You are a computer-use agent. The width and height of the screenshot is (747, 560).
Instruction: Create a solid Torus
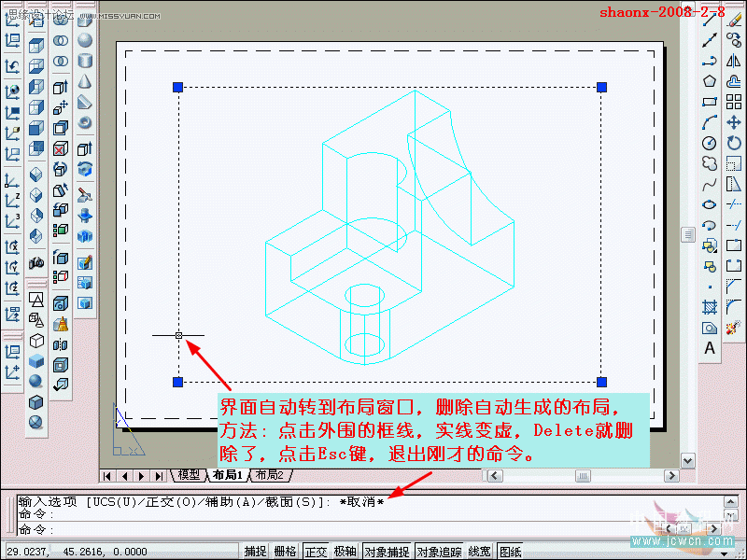point(85,122)
